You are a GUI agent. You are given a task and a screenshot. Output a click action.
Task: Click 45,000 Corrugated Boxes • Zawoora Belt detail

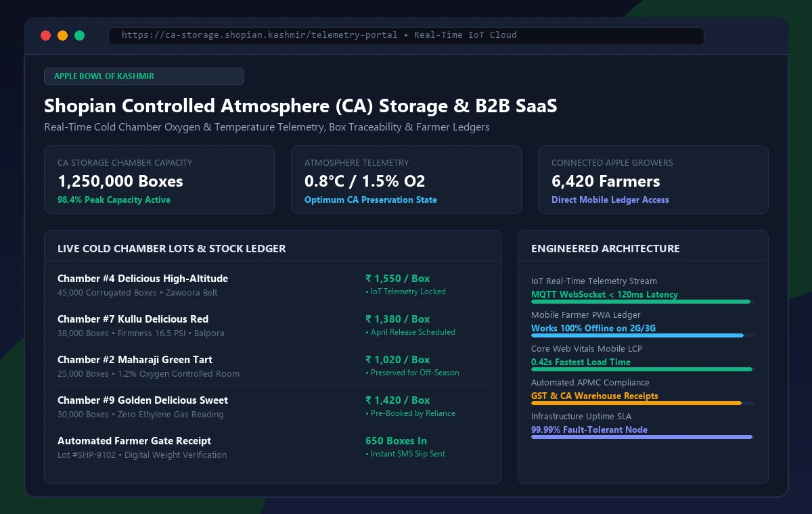point(137,293)
